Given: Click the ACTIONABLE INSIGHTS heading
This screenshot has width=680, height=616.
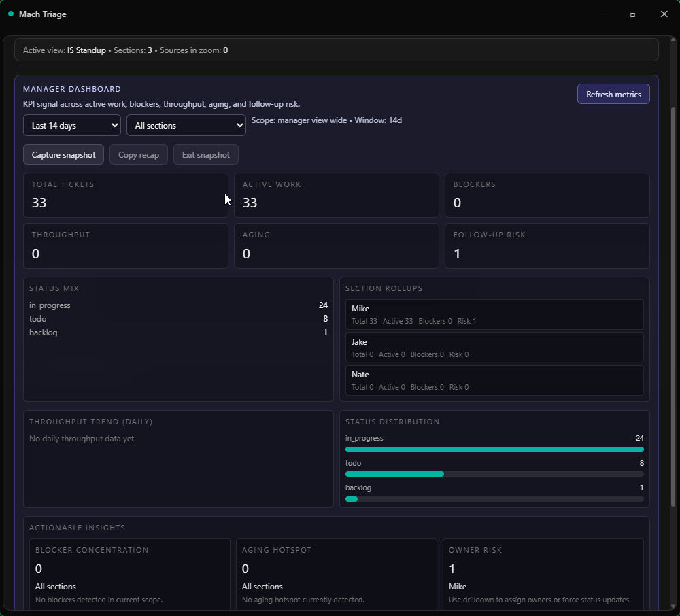Looking at the screenshot, I should point(78,528).
